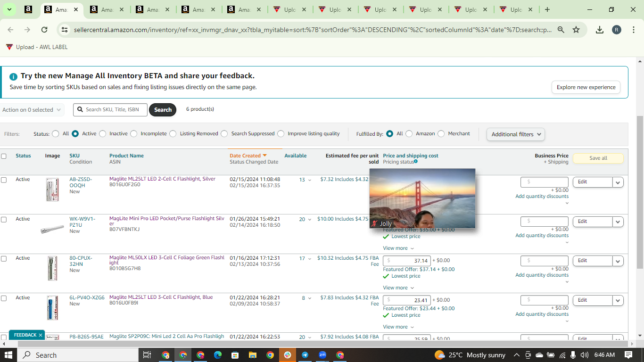644x362 pixels.
Task: Open Edit dropdown arrow for 6L-PV4O-XZG6 row
Action: [x=618, y=300]
